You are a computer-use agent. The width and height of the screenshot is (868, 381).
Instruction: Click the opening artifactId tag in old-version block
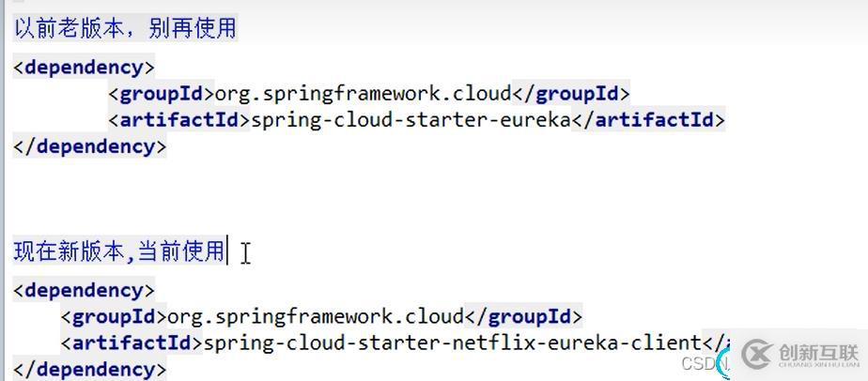179,120
